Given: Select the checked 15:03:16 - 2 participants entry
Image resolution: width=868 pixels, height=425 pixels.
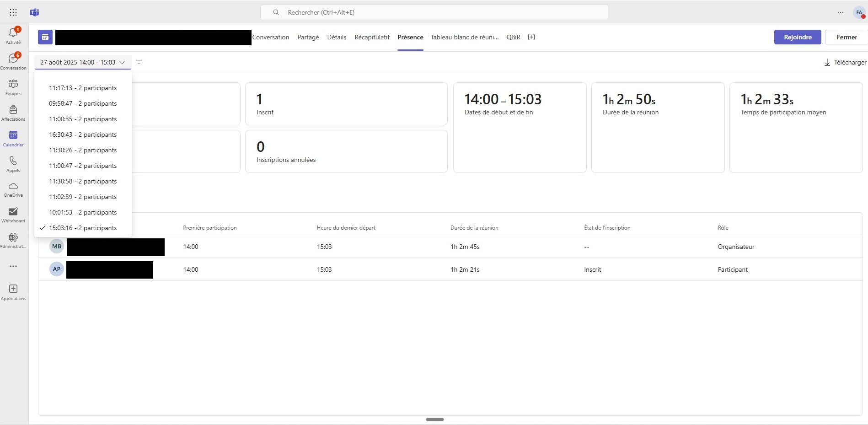Looking at the screenshot, I should pyautogui.click(x=83, y=228).
